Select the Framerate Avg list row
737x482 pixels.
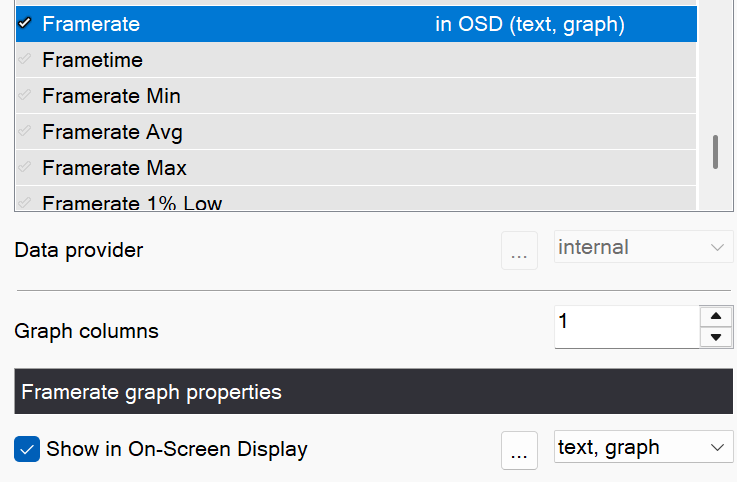[x=300, y=132]
